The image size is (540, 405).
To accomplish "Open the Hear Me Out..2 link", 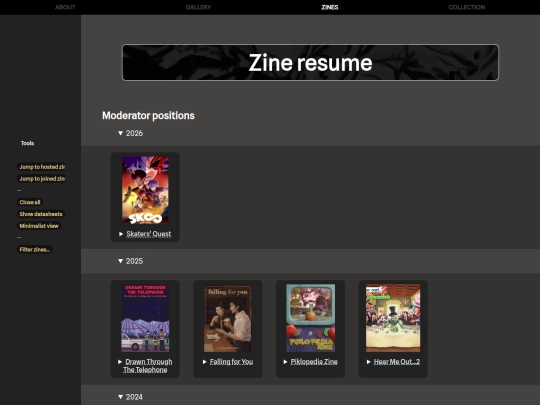I will [x=397, y=362].
